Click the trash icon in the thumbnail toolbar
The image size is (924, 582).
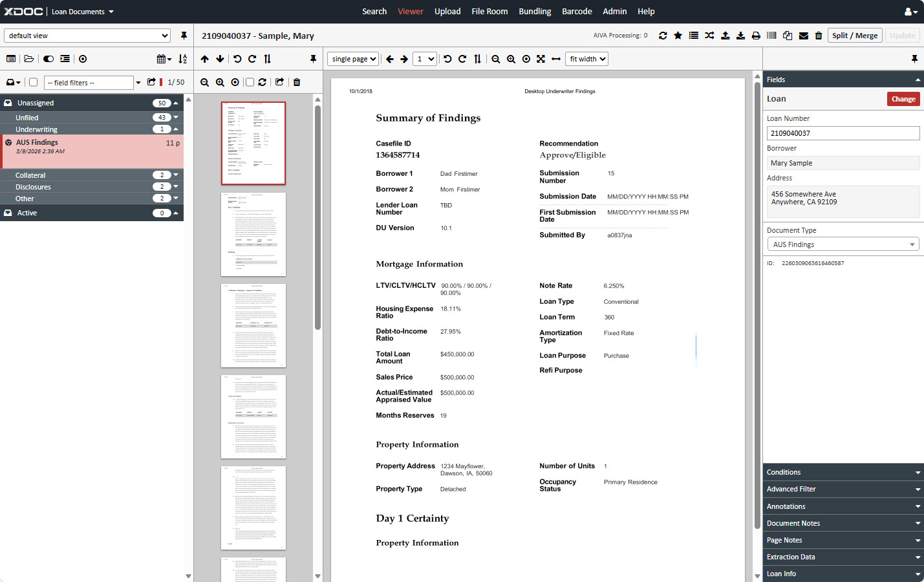(x=297, y=82)
